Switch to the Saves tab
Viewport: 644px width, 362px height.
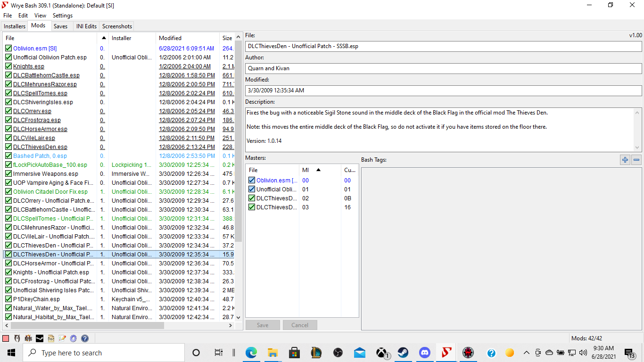pyautogui.click(x=60, y=26)
